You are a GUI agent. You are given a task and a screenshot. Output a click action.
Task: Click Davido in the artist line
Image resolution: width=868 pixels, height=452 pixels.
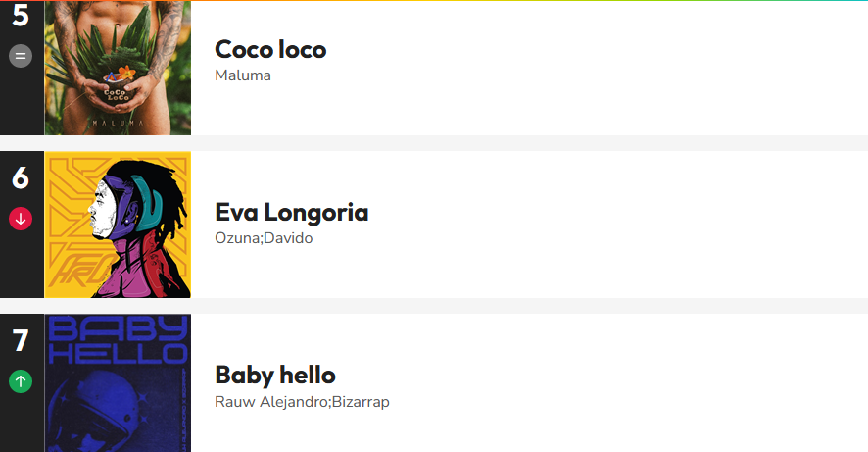289,238
